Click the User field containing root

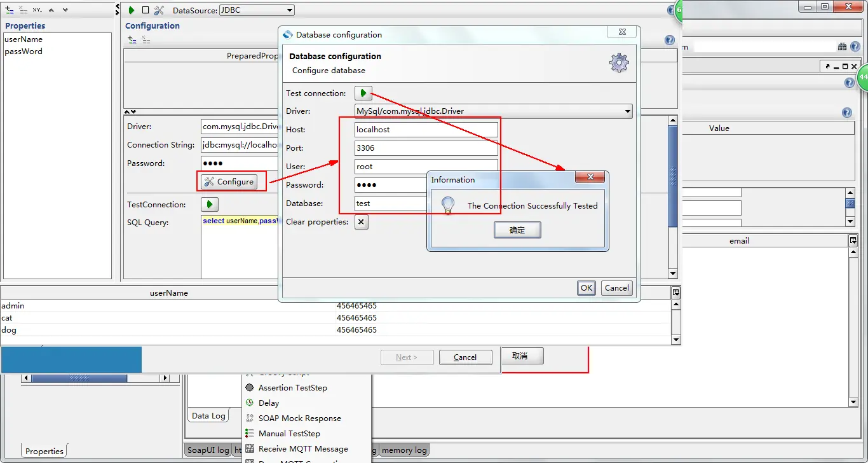(426, 167)
